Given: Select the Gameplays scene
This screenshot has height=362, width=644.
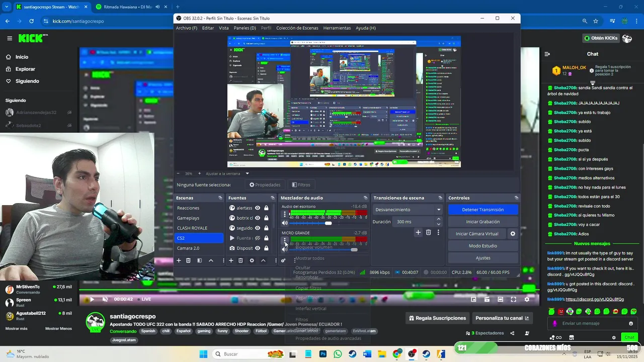Looking at the screenshot, I should pyautogui.click(x=199, y=218).
